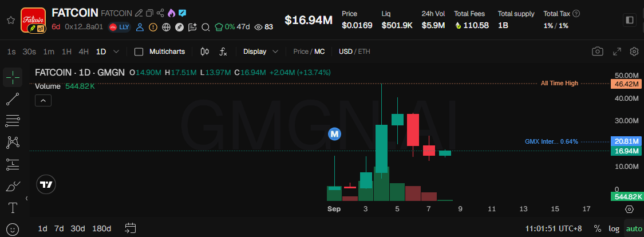Select the crosshair cursor tool
This screenshot has height=237, width=644.
[x=13, y=77]
